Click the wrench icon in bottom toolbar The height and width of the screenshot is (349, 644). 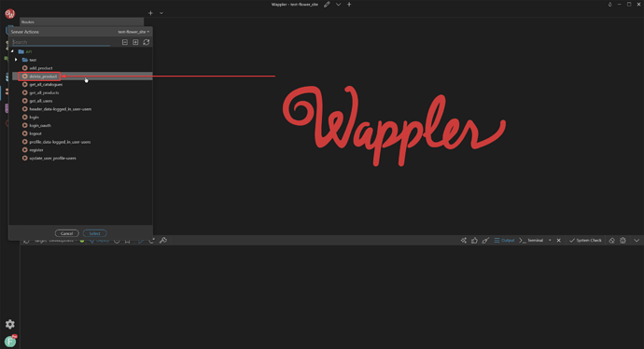163,240
